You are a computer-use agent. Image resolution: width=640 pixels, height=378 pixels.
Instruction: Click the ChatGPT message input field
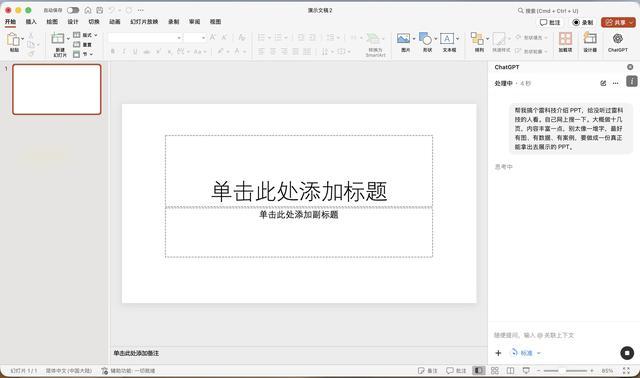[563, 335]
